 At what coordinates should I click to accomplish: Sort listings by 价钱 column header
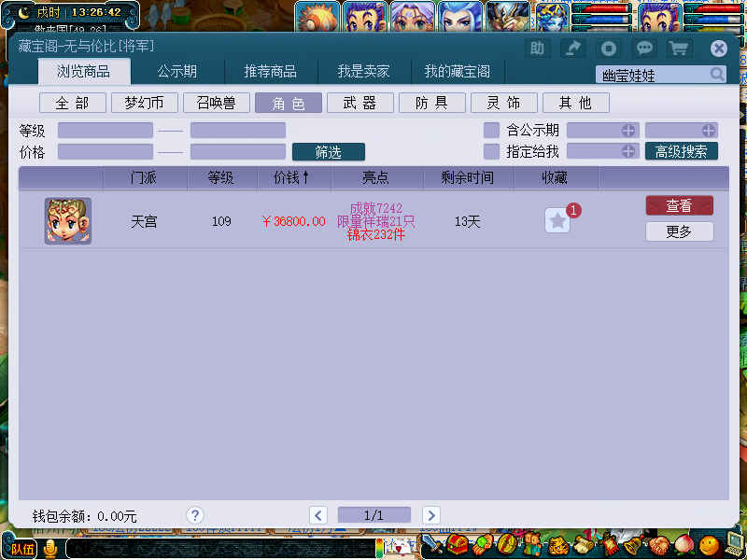click(x=294, y=177)
